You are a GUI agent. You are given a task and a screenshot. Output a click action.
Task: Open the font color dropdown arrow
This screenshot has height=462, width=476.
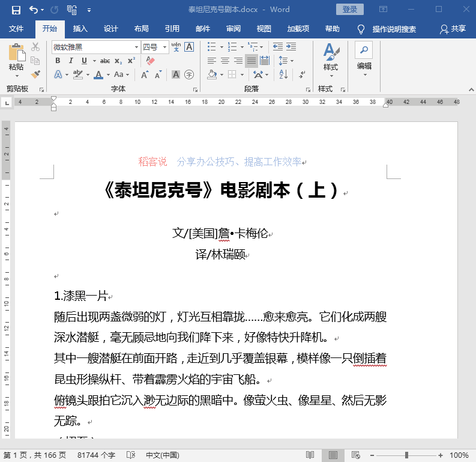pyautogui.click(x=108, y=74)
